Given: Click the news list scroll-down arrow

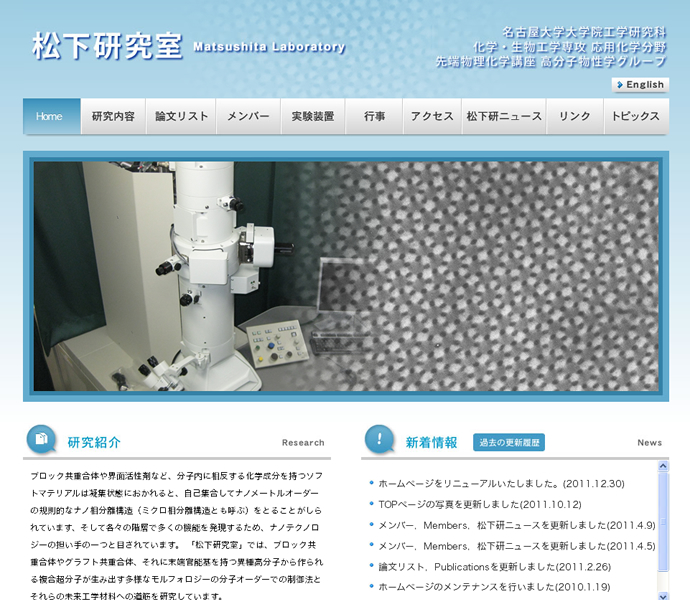Looking at the screenshot, I should coord(663,596).
